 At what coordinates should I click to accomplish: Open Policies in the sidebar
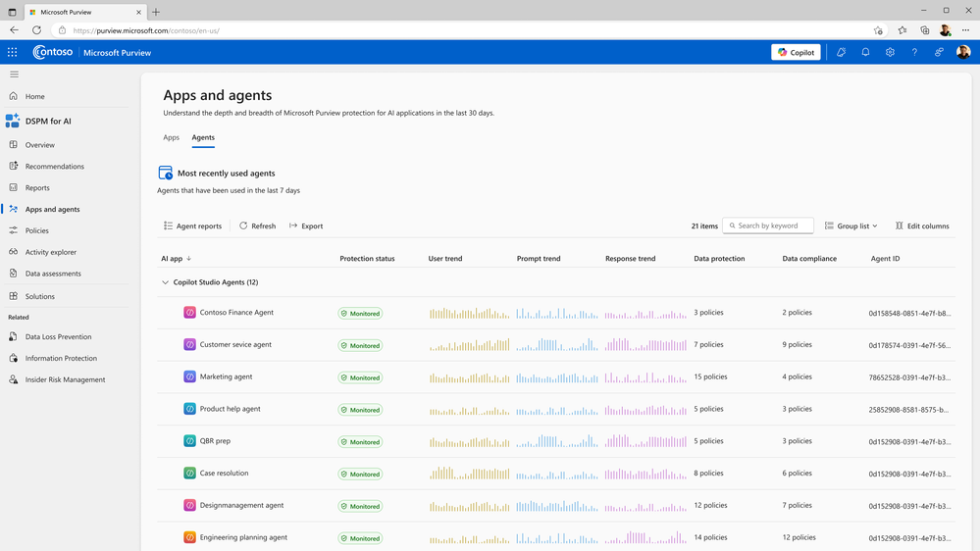[x=37, y=230]
